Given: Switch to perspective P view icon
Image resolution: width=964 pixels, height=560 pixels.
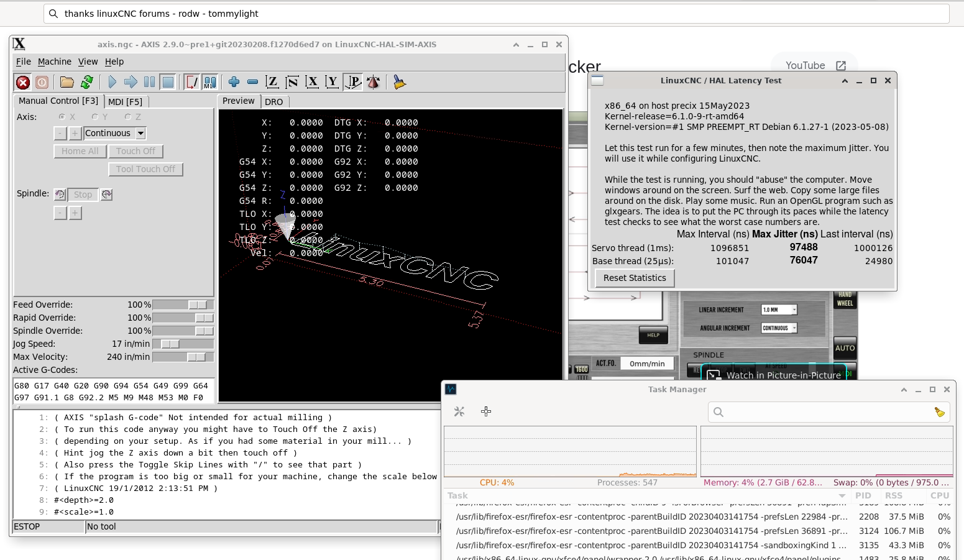Looking at the screenshot, I should coord(352,82).
